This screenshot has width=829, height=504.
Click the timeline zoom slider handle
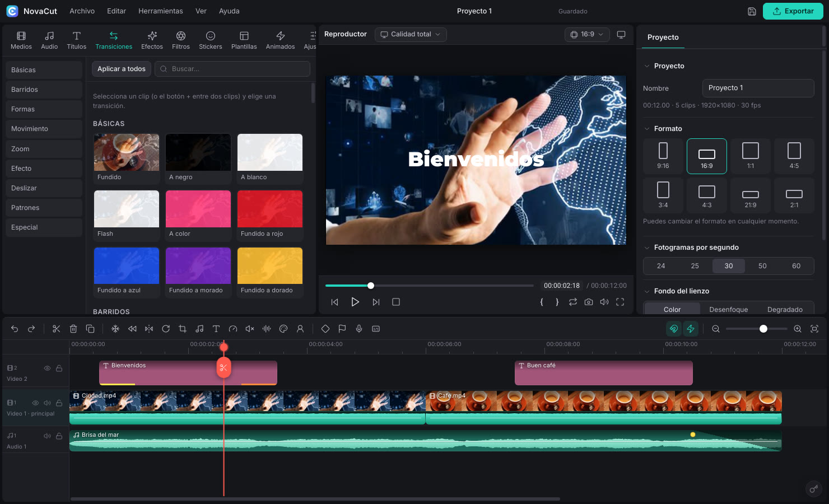763,329
